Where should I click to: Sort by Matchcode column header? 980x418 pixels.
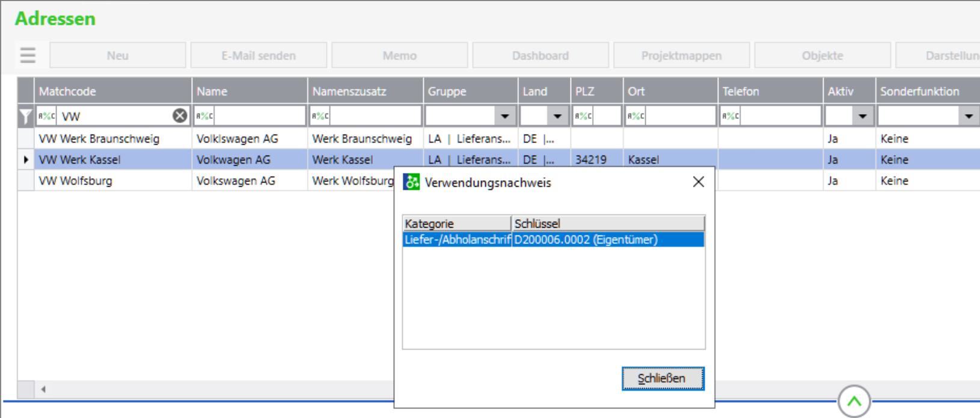(x=113, y=91)
